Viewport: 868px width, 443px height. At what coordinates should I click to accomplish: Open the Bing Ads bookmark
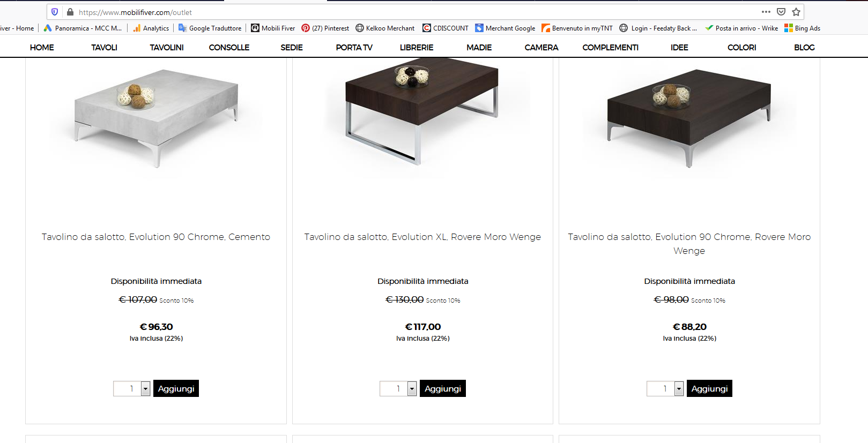802,28
